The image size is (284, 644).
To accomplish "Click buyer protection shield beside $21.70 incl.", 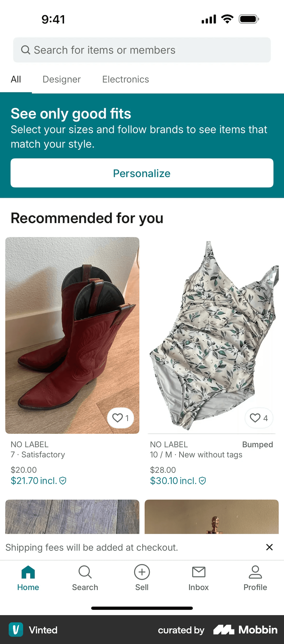I will tap(63, 481).
